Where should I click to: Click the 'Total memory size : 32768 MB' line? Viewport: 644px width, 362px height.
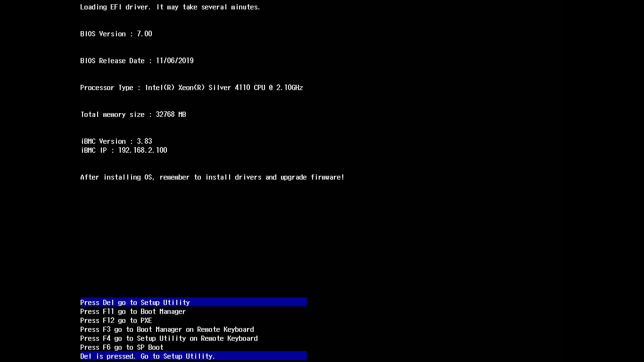point(133,115)
